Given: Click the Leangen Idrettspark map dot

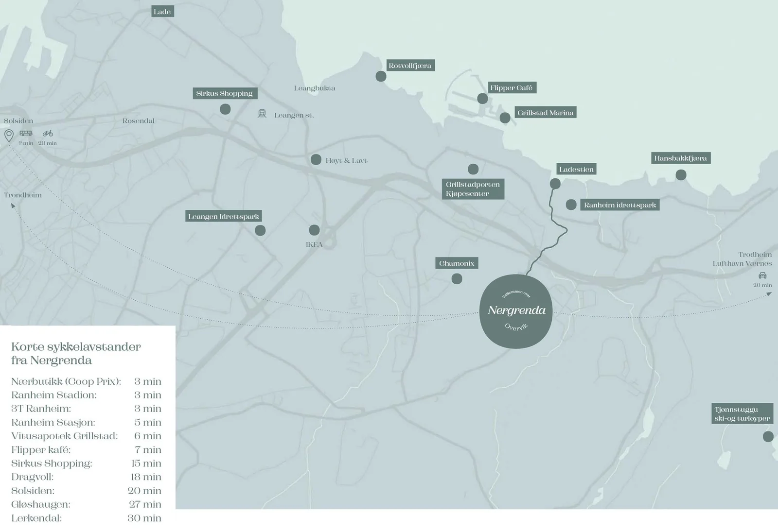Looking at the screenshot, I should [261, 230].
